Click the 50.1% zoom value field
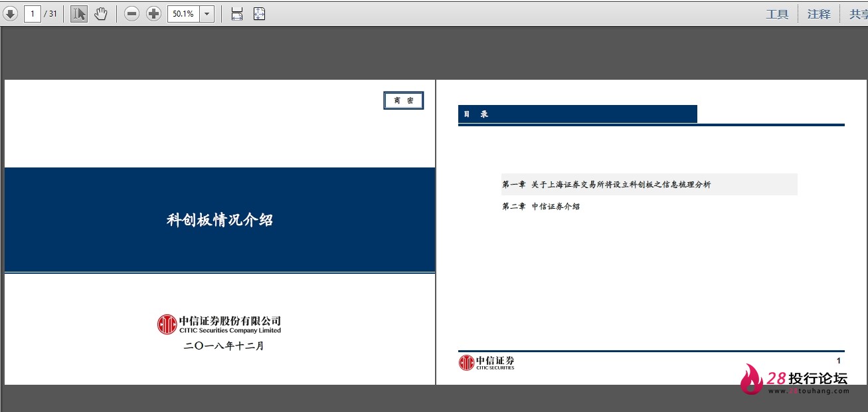The width and height of the screenshot is (868, 412). [183, 13]
